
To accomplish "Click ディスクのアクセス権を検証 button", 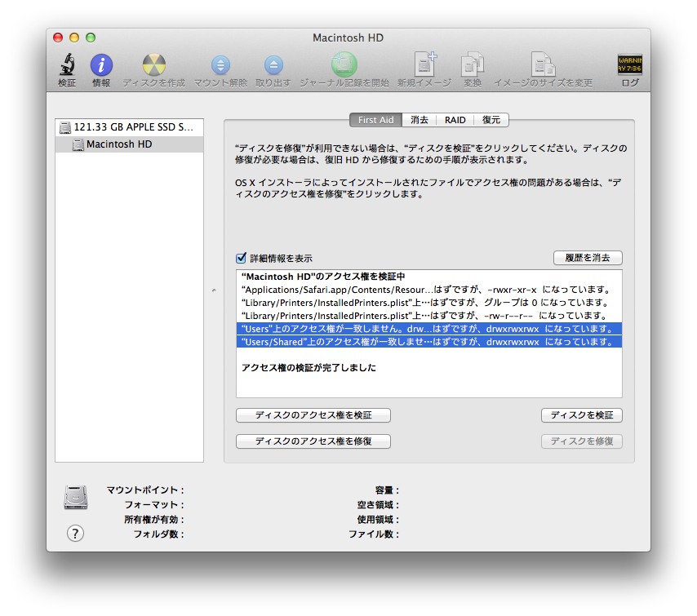I will (313, 415).
